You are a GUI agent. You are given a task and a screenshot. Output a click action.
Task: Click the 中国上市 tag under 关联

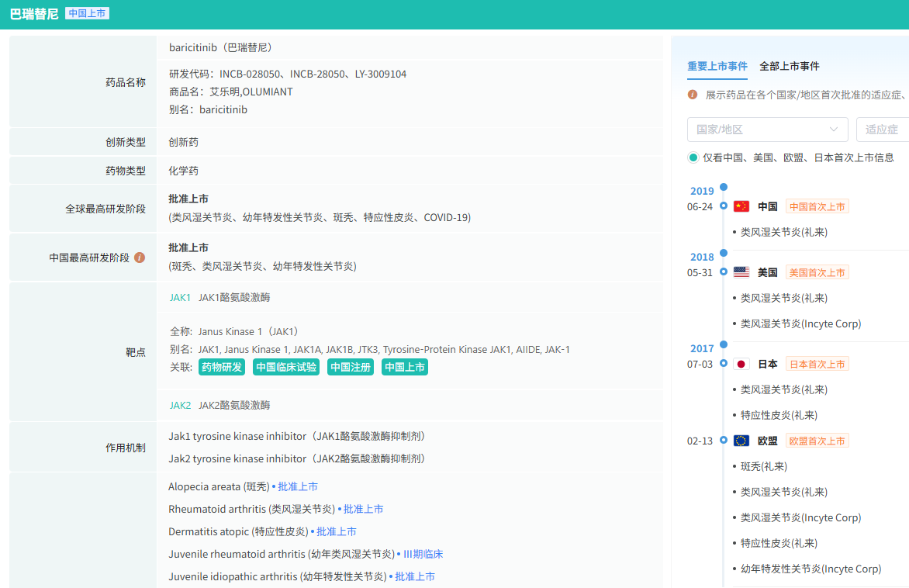tap(405, 368)
